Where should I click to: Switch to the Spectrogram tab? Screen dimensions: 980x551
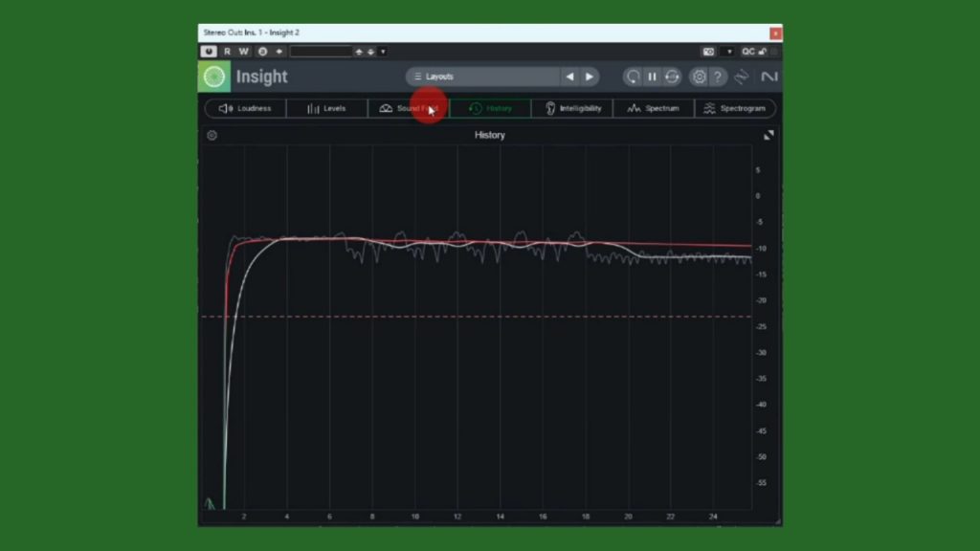735,109
